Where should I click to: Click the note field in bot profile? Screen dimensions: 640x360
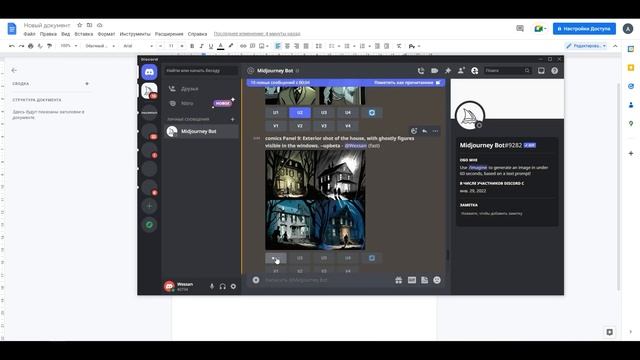pyautogui.click(x=507, y=213)
